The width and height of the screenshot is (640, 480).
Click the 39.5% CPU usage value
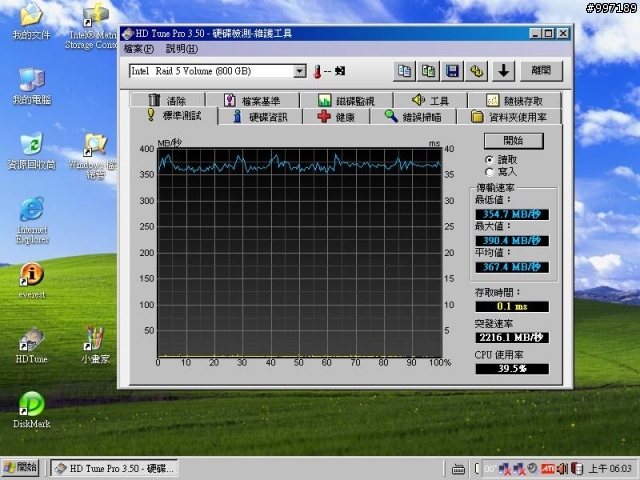tap(512, 369)
